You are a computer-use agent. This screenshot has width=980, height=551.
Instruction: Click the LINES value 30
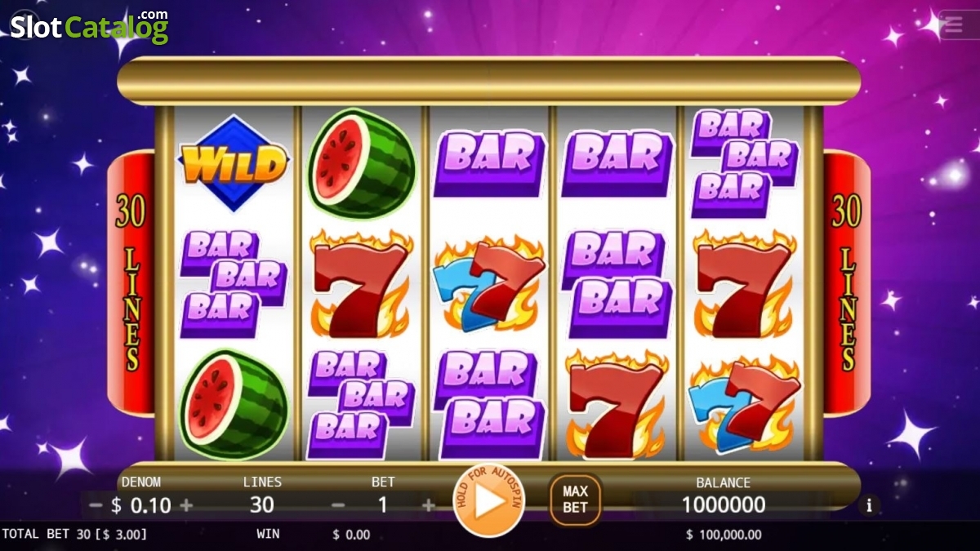pos(261,504)
